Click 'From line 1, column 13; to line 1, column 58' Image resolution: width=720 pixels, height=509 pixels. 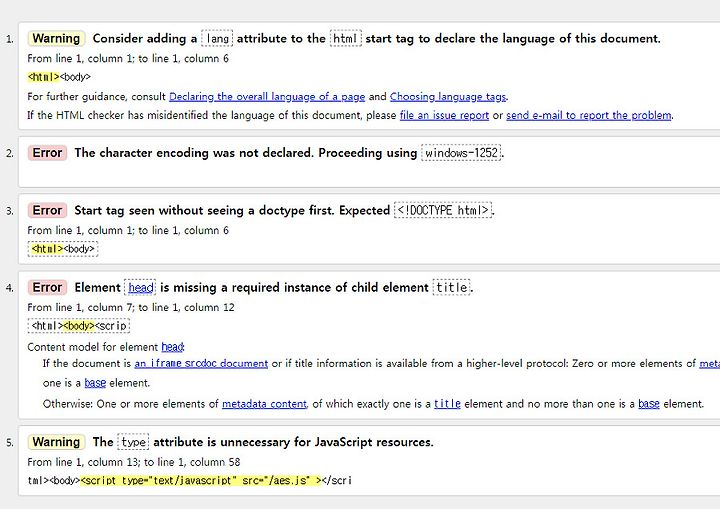coord(134,462)
